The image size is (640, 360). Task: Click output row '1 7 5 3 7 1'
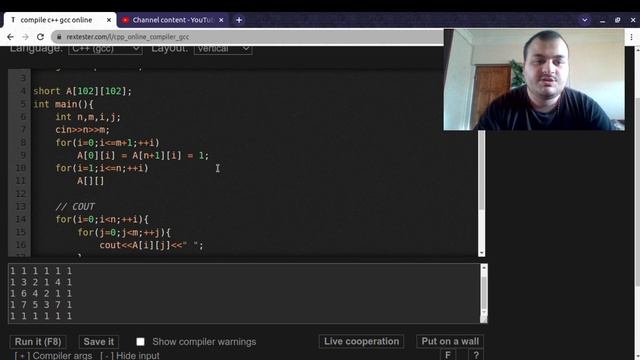[x=41, y=304]
